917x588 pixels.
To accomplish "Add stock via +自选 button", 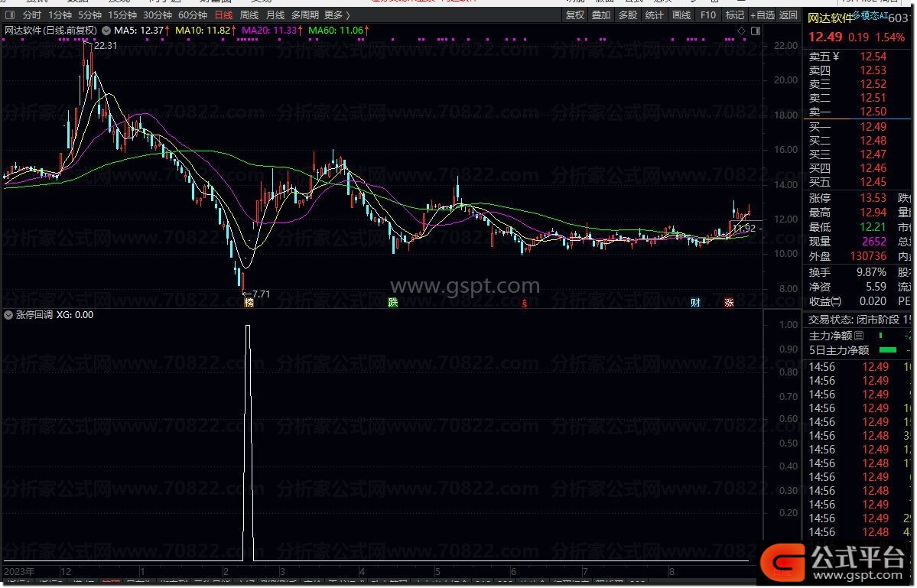I will coord(762,15).
